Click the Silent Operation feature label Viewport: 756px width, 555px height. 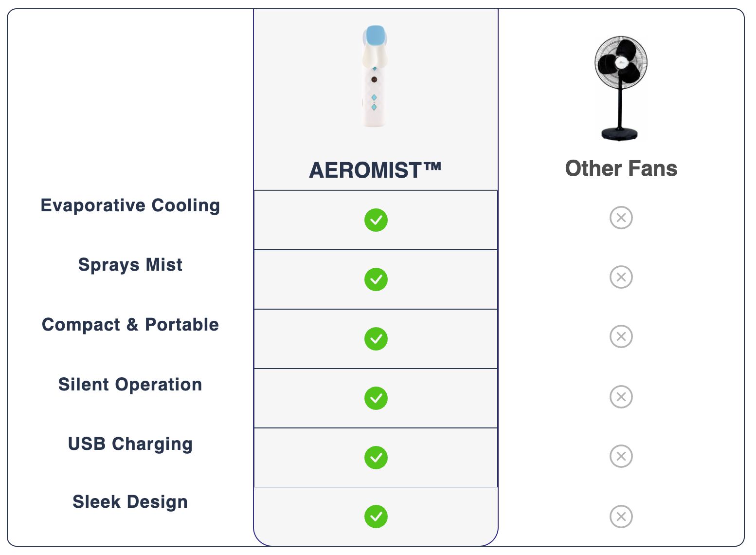tap(130, 385)
